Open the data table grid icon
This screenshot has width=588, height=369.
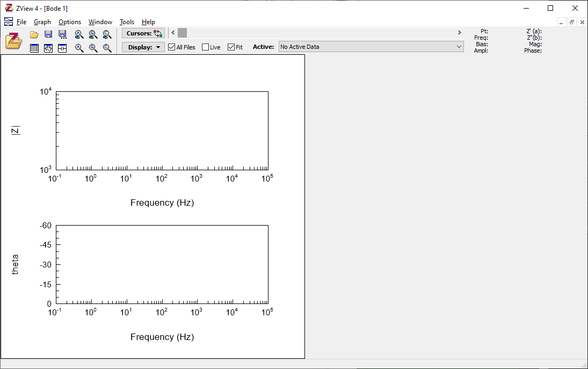tap(34, 48)
